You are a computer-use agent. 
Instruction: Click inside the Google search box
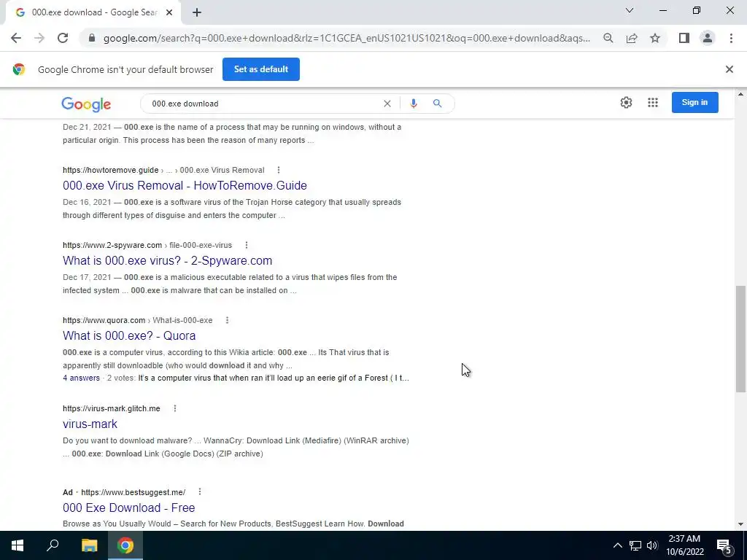[x=264, y=104]
